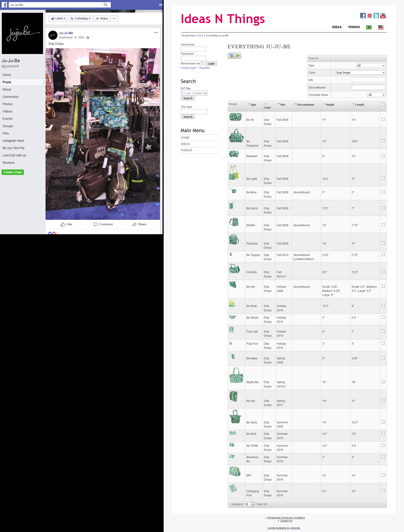The width and height of the screenshot is (404, 532).
Task: Click the filter funnel icon button
Action: point(231,56)
